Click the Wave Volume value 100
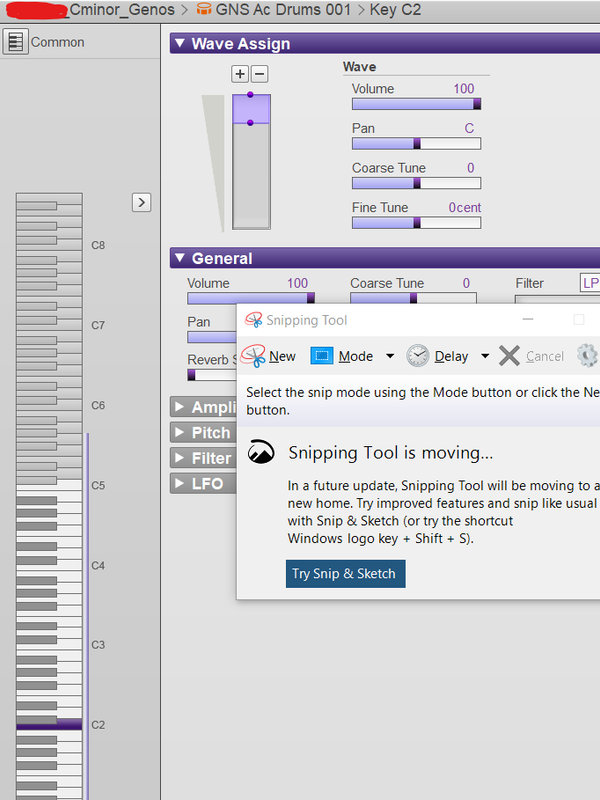 [464, 88]
